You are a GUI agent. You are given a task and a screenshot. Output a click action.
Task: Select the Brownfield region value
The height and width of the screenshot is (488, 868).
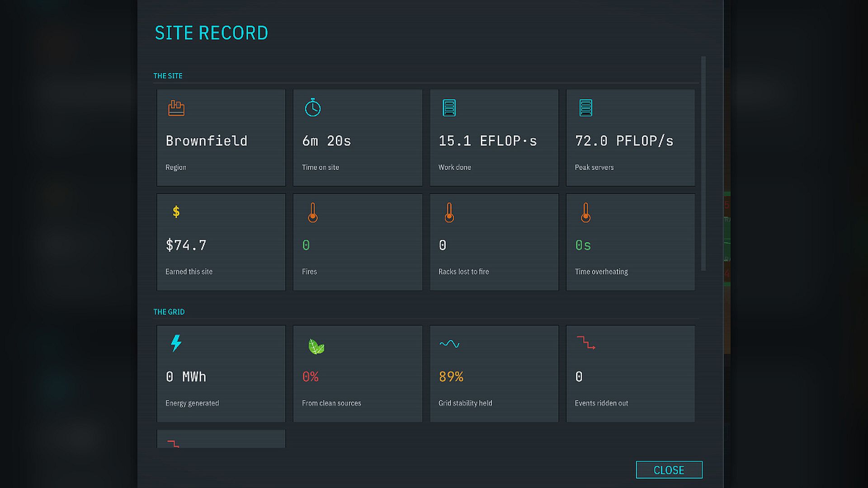(207, 141)
